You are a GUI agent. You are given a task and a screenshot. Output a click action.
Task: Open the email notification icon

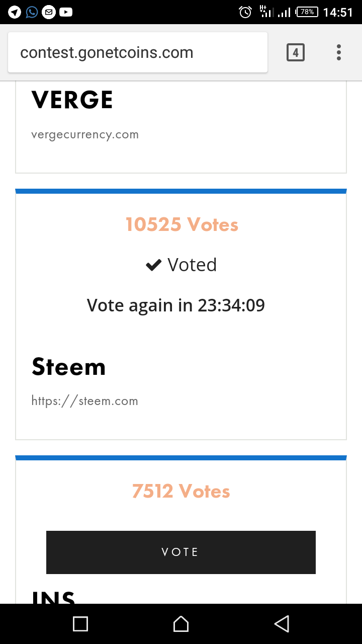tap(49, 12)
